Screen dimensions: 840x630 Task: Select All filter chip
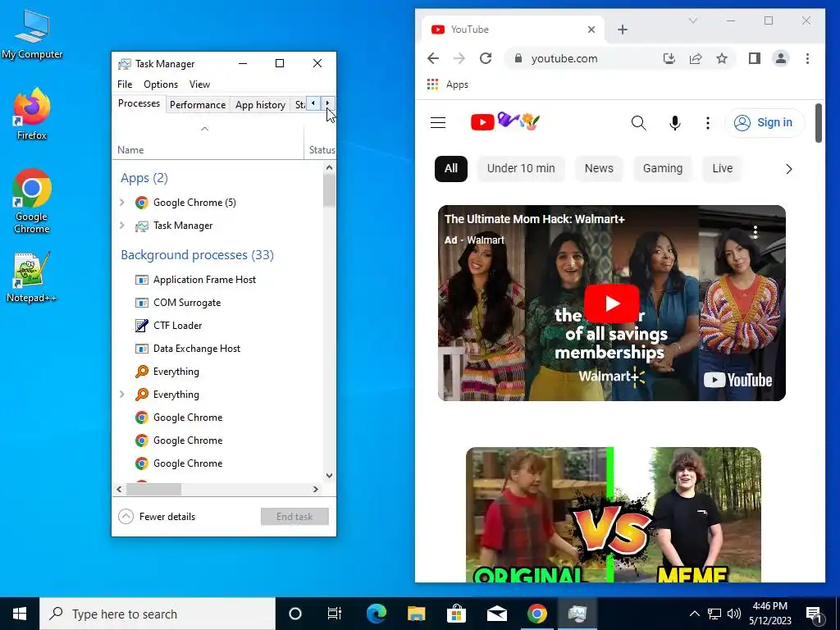click(451, 168)
